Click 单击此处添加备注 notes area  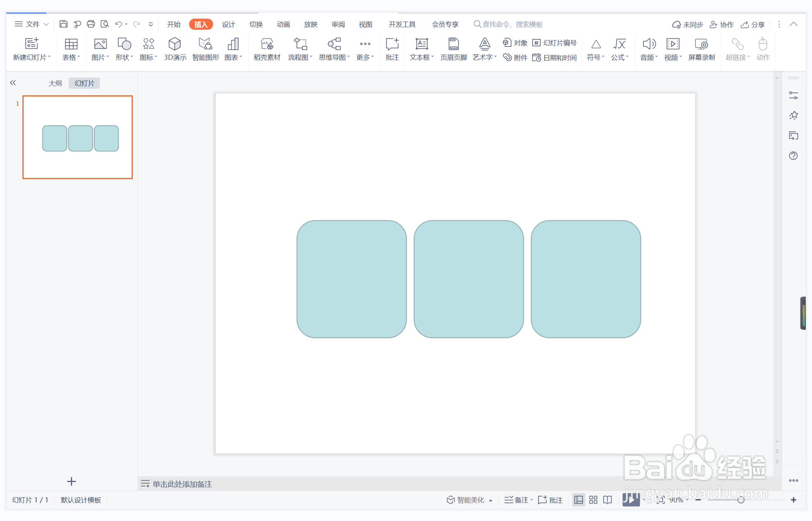182,484
